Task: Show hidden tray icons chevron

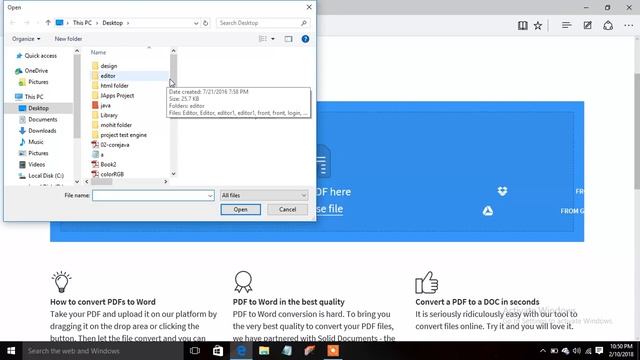Action: coord(542,351)
